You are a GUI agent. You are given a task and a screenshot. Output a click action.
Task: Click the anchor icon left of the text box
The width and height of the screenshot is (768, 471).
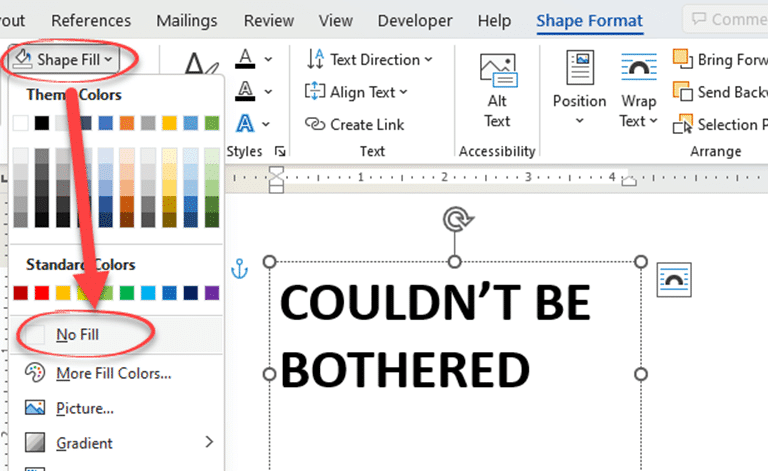coord(238,268)
